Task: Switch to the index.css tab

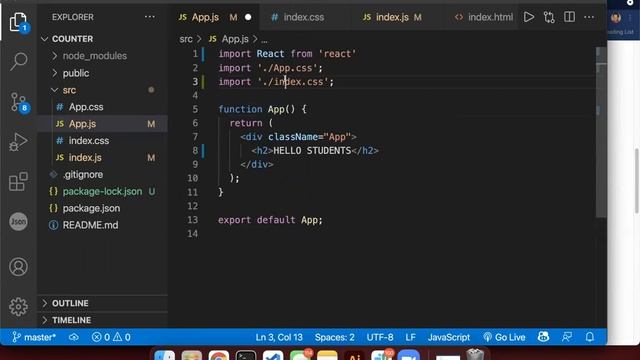Action: coord(304,17)
